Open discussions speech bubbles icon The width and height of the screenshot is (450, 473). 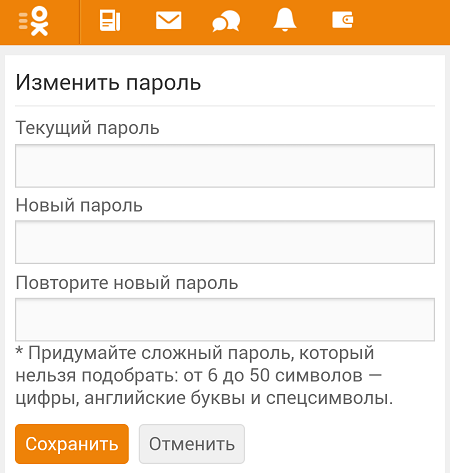coord(226,21)
